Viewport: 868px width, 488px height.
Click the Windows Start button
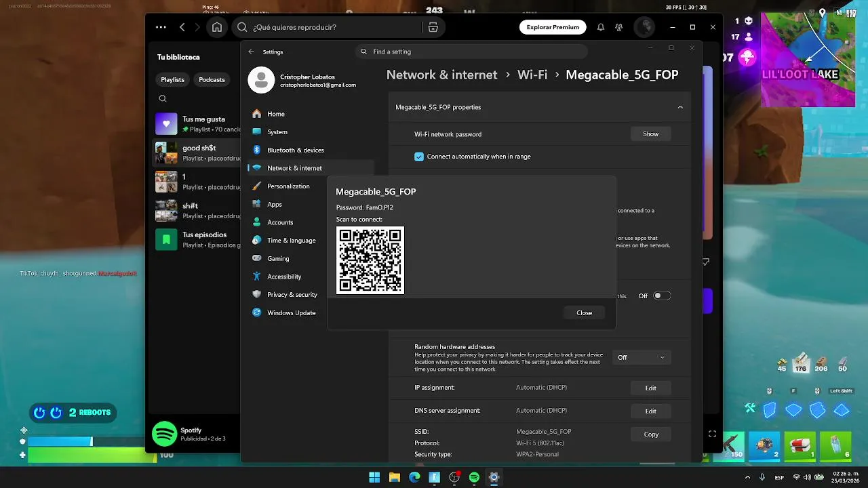point(374,477)
